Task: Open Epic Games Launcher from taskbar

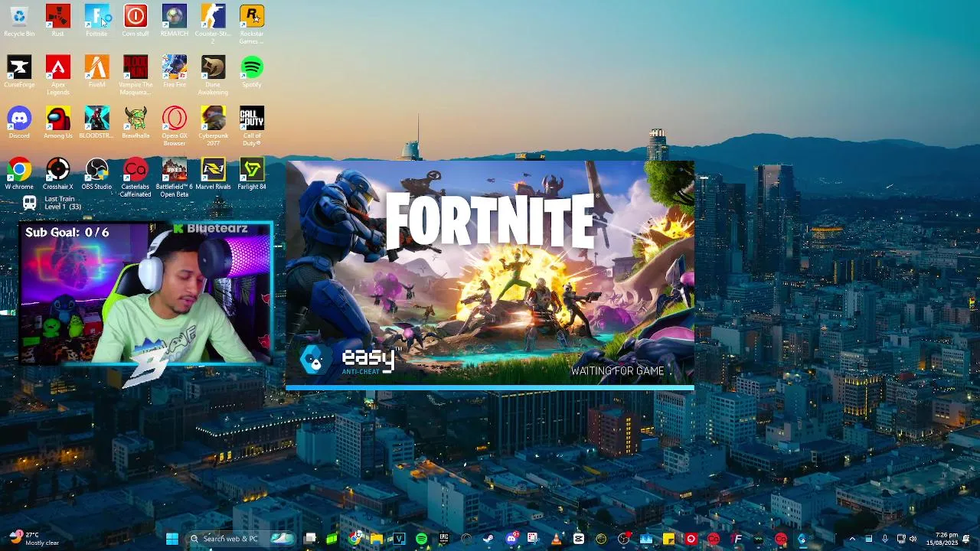Action: pos(443,539)
